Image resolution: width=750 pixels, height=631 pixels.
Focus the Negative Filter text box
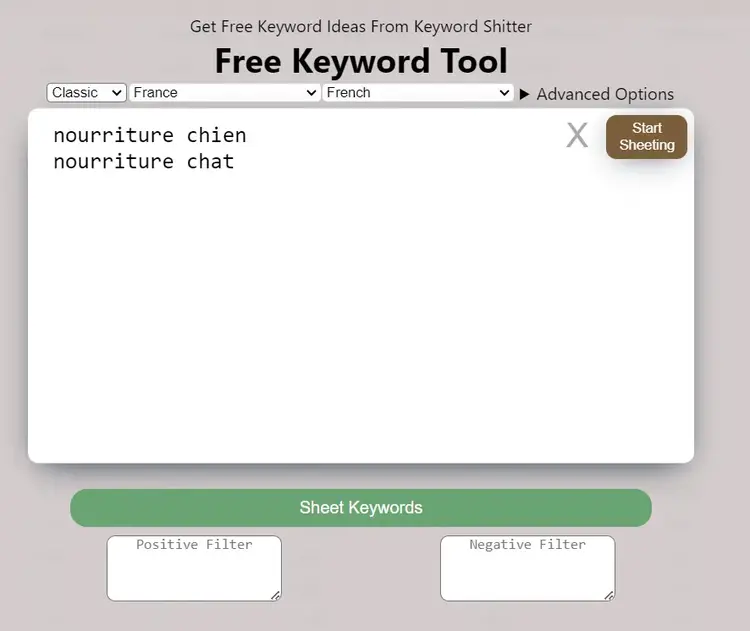528,568
